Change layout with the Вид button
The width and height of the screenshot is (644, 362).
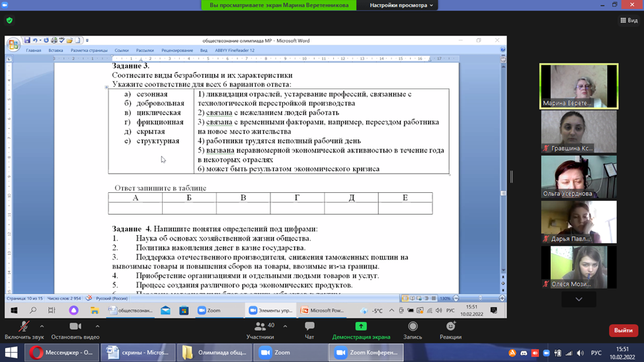click(628, 20)
